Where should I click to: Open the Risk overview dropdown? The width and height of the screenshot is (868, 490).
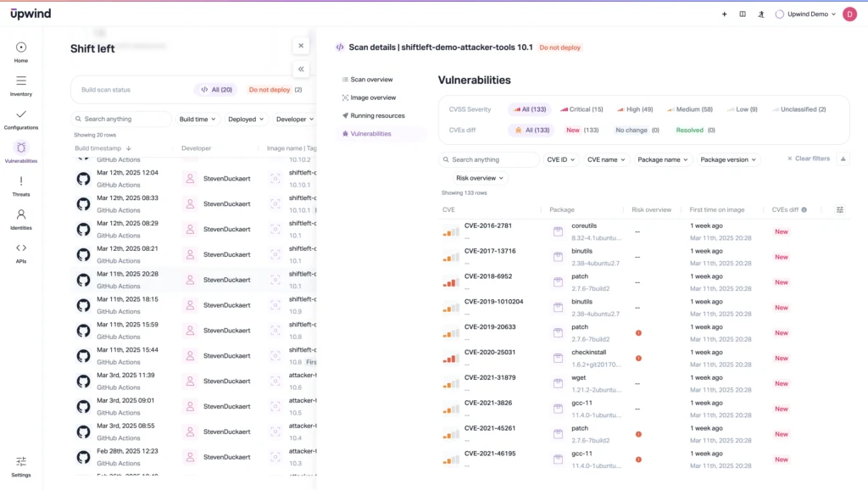pos(480,178)
